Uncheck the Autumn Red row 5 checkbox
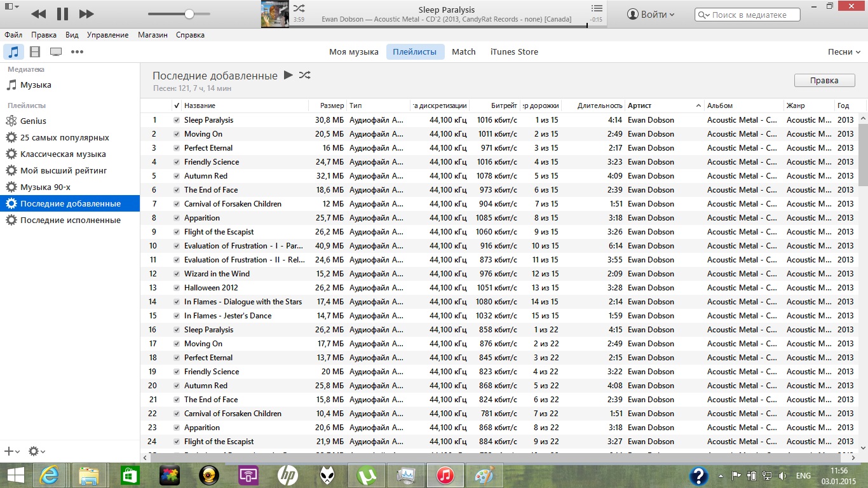The image size is (868, 488). (177, 176)
